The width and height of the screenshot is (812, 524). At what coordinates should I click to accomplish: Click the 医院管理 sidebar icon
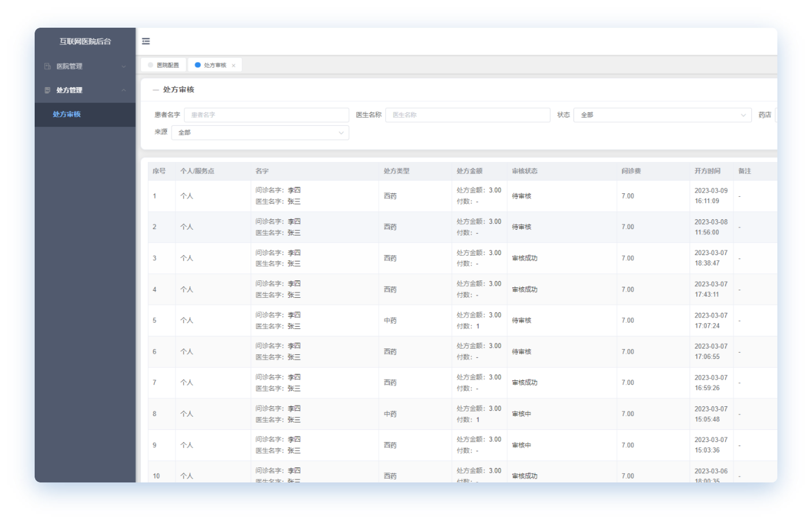47,66
